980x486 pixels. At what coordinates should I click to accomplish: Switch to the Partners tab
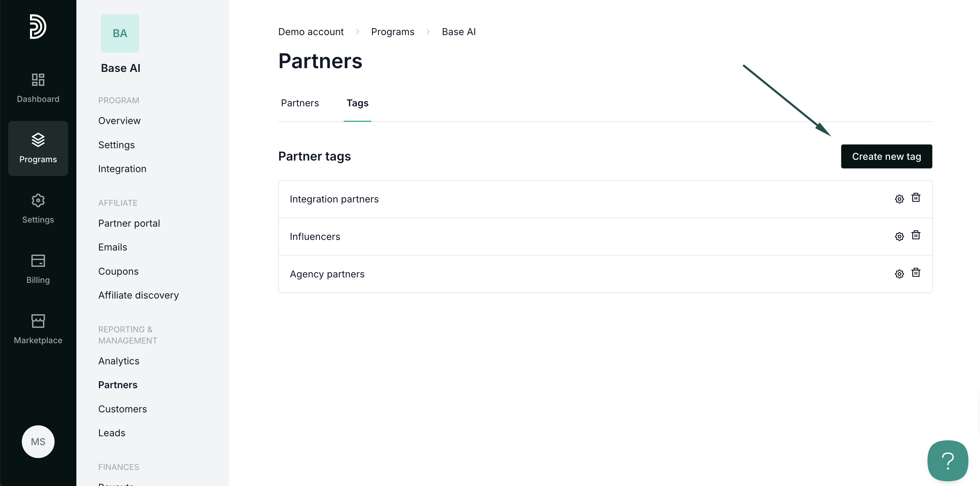click(x=300, y=103)
